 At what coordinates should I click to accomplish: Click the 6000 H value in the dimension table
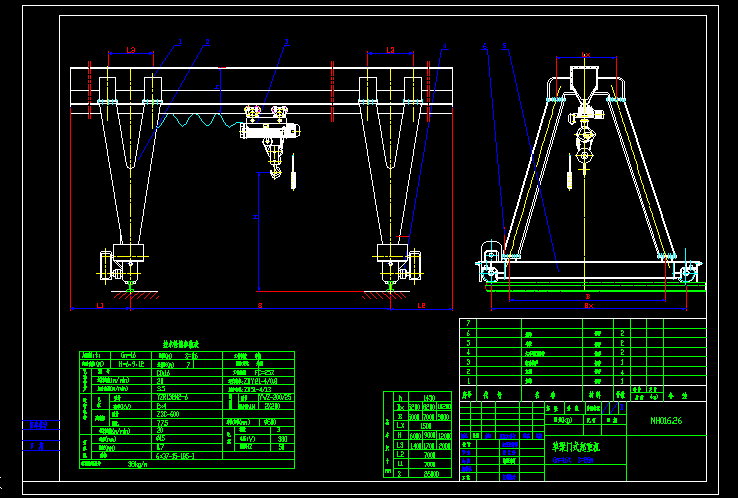click(x=415, y=435)
